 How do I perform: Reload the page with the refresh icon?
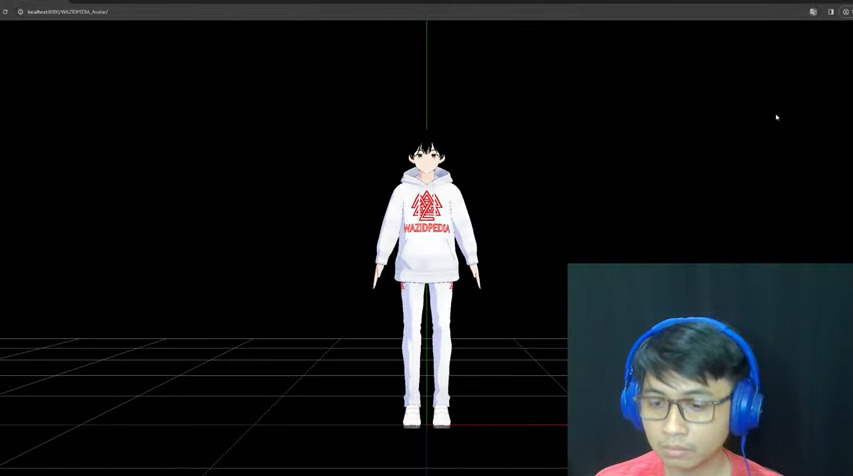point(5,11)
